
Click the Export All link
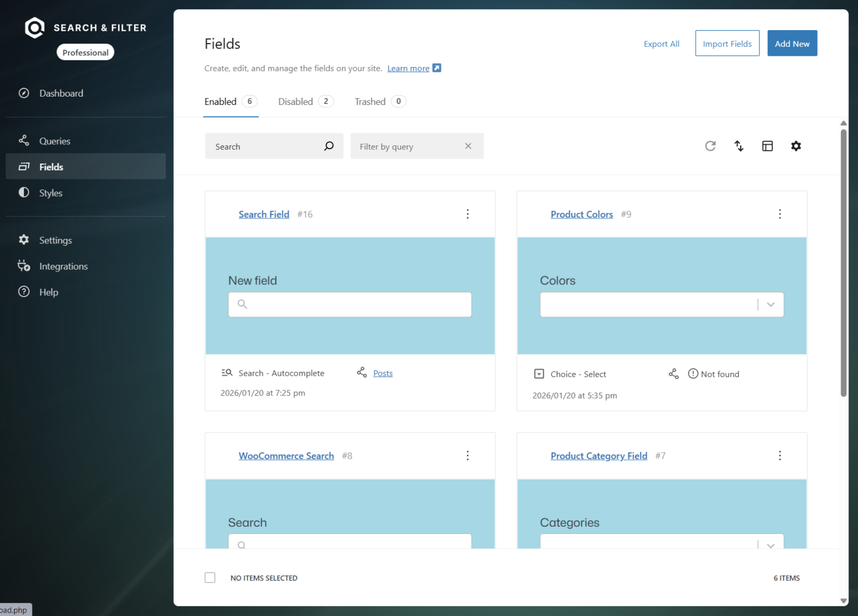pyautogui.click(x=661, y=44)
